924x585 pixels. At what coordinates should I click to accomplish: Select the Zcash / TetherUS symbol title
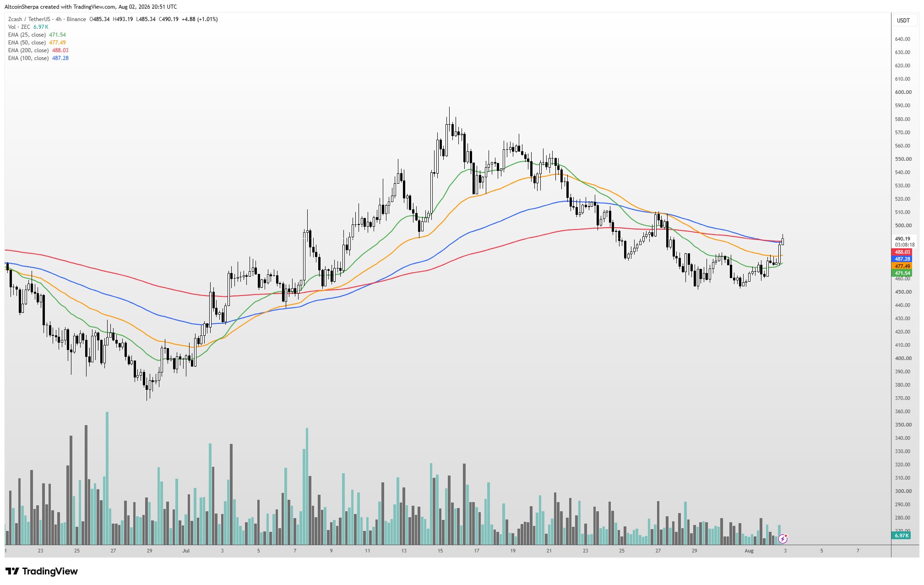point(29,19)
